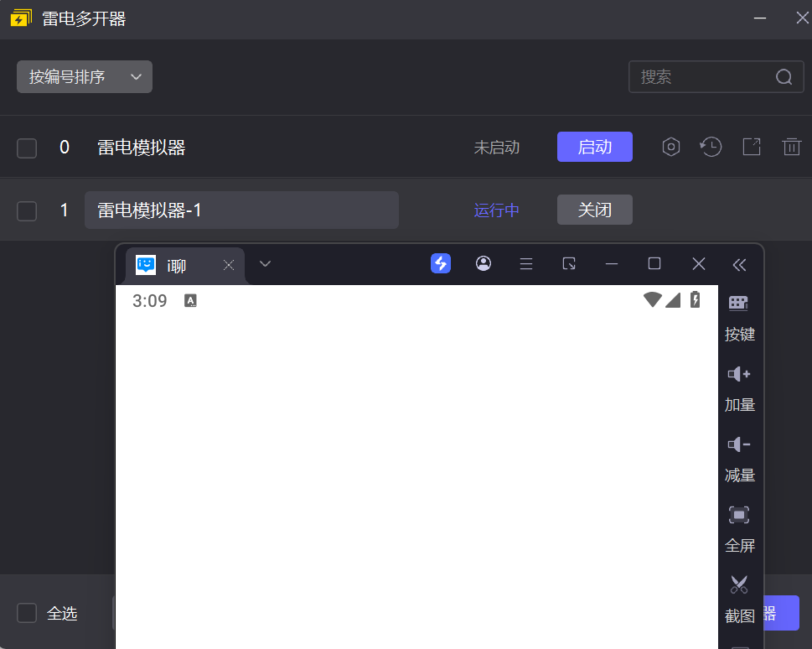Close the i聊 tab
812x649 pixels.
point(229,266)
